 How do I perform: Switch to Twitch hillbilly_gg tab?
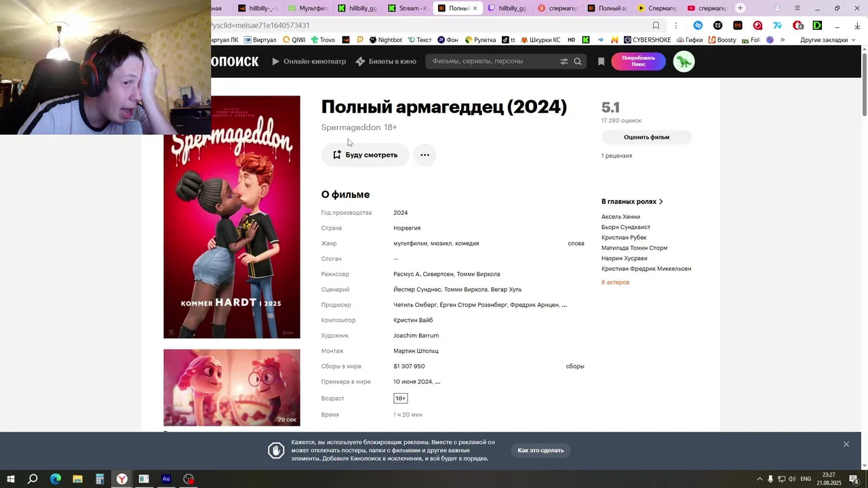507,8
